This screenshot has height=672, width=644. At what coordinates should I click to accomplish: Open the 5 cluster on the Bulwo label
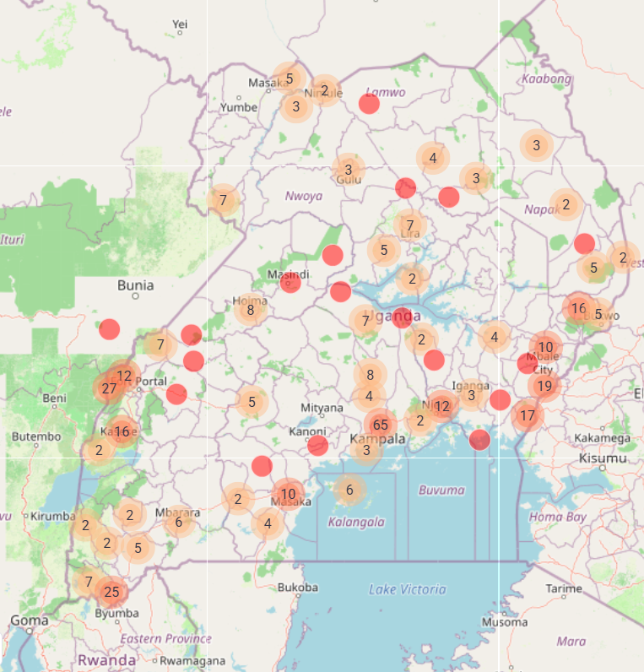tap(598, 314)
